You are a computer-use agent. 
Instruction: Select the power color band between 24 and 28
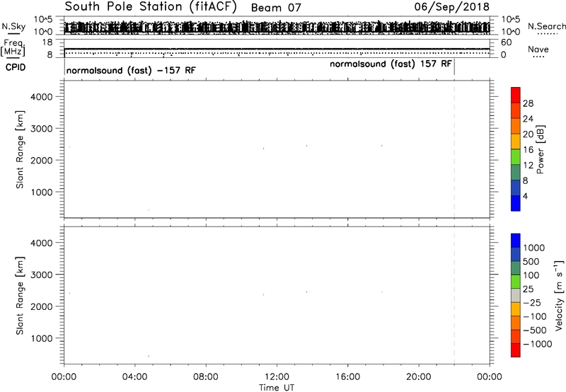516,111
